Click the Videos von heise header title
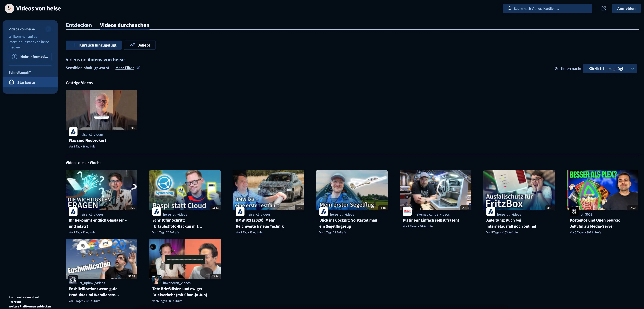This screenshot has height=309, width=644. pos(38,9)
